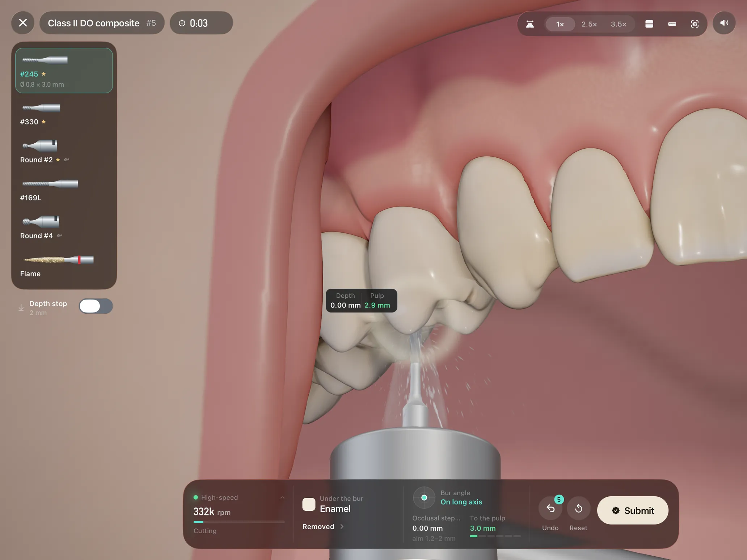Click the Class II DO composite title

(x=94, y=23)
